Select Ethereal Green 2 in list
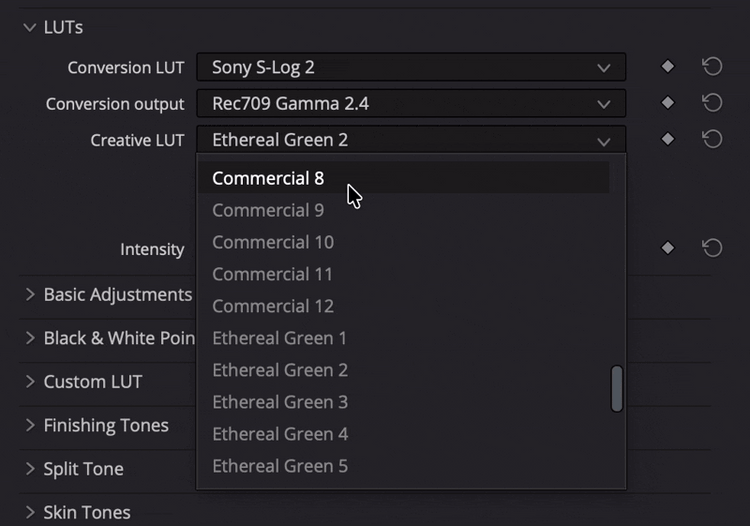The height and width of the screenshot is (526, 750). (404, 370)
